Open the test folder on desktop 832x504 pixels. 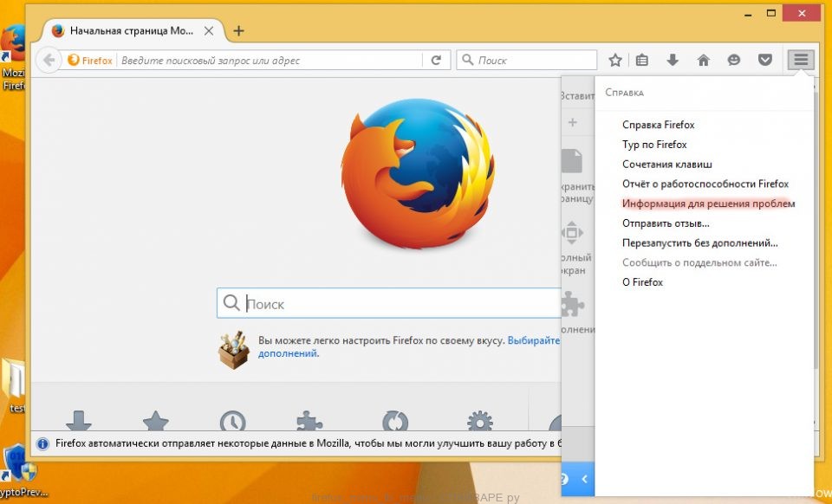(13, 386)
